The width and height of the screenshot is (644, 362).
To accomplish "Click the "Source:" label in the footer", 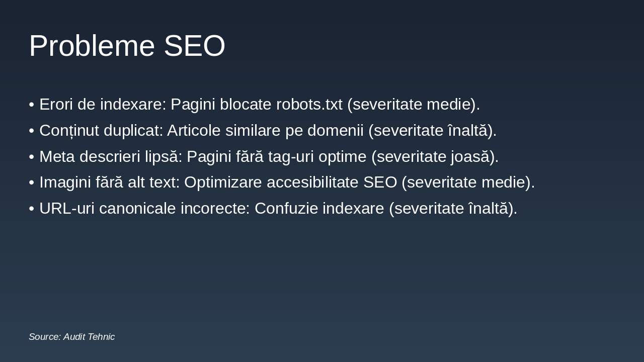I will coord(45,337).
